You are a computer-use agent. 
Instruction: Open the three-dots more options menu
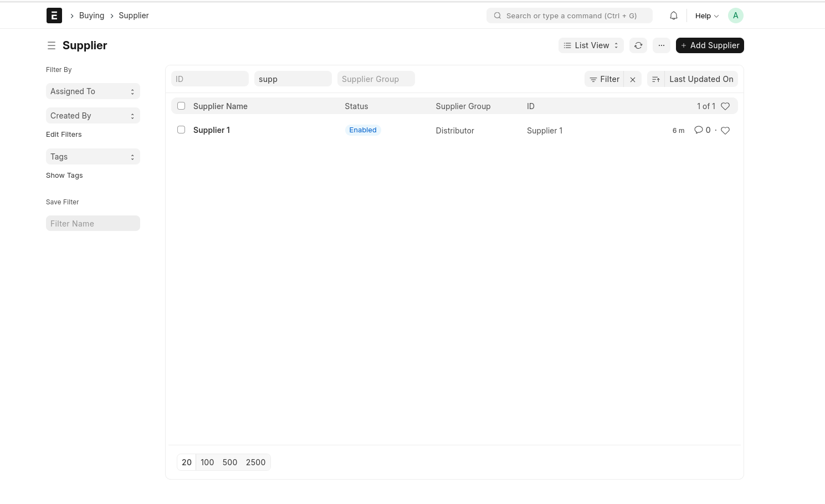pos(661,45)
